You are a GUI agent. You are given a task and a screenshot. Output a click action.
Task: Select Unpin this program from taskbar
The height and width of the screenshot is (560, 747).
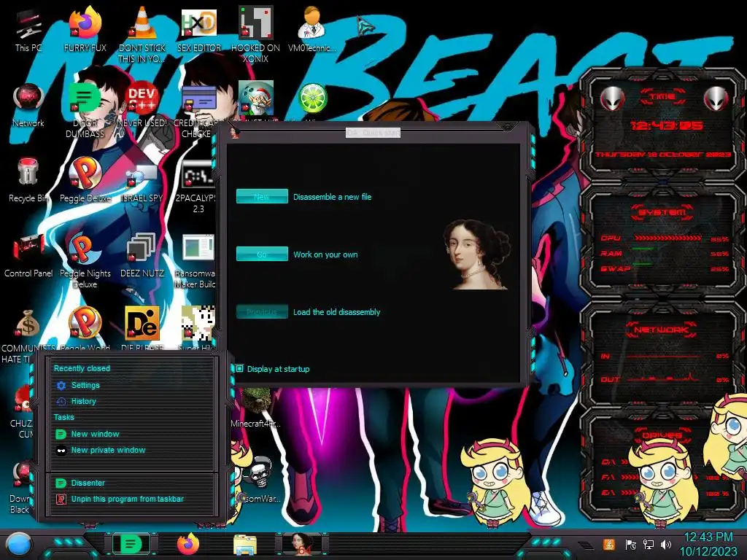[127, 499]
